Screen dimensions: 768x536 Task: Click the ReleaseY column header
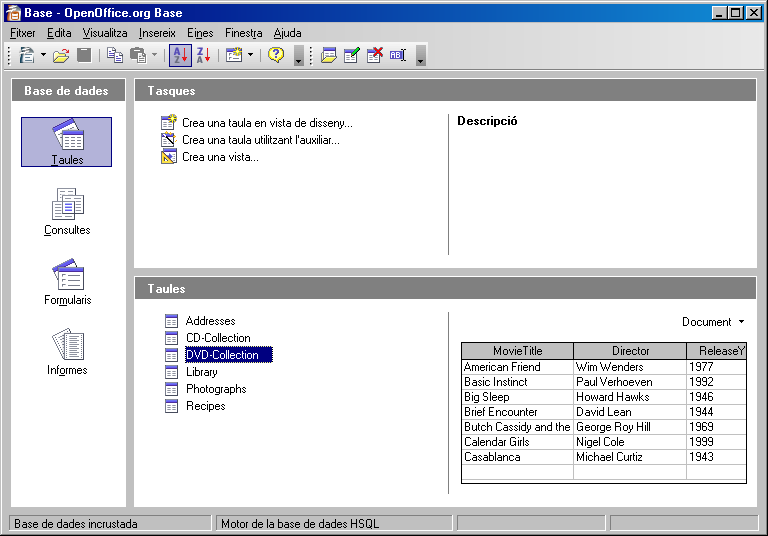pos(717,351)
